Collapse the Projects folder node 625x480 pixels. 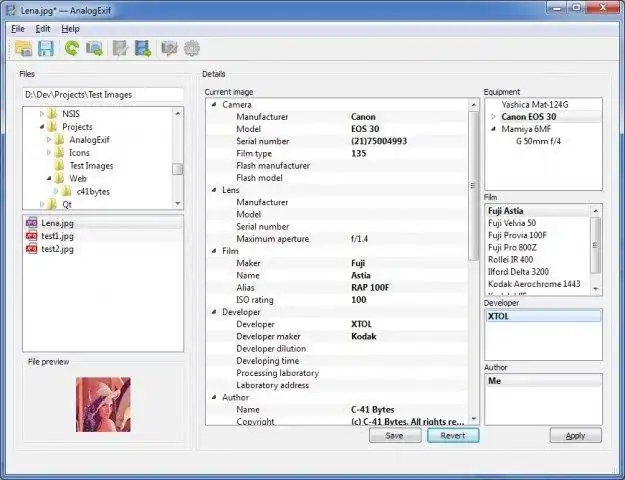[x=42, y=127]
